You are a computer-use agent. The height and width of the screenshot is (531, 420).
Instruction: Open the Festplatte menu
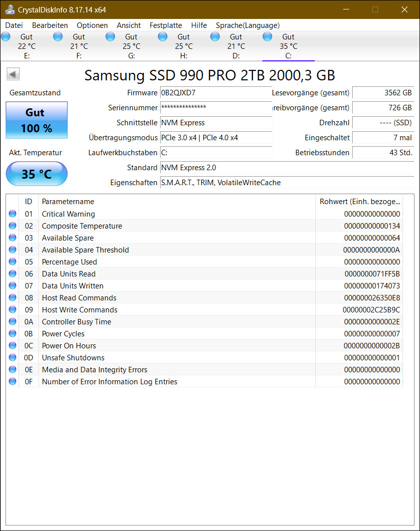pyautogui.click(x=166, y=25)
